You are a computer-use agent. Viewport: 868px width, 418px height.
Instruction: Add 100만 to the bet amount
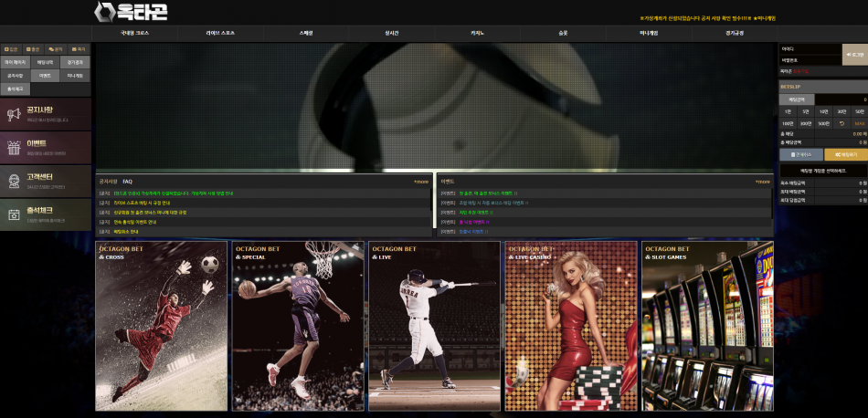point(788,123)
